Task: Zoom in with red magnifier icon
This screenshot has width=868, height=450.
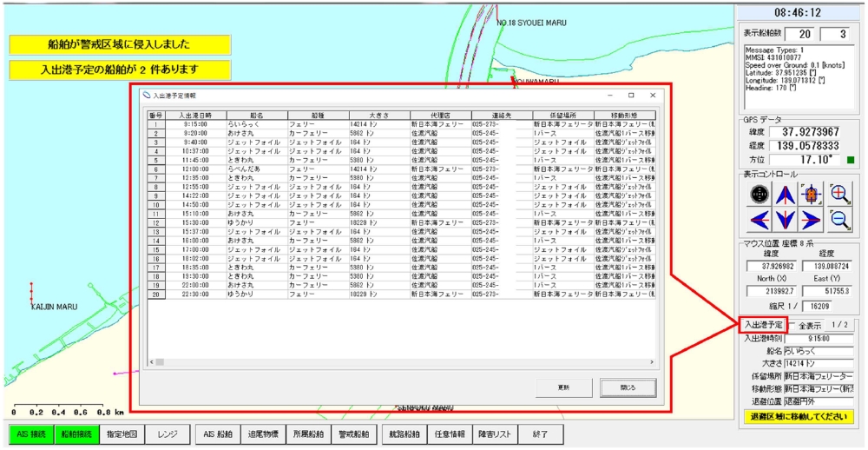Action: 838,195
